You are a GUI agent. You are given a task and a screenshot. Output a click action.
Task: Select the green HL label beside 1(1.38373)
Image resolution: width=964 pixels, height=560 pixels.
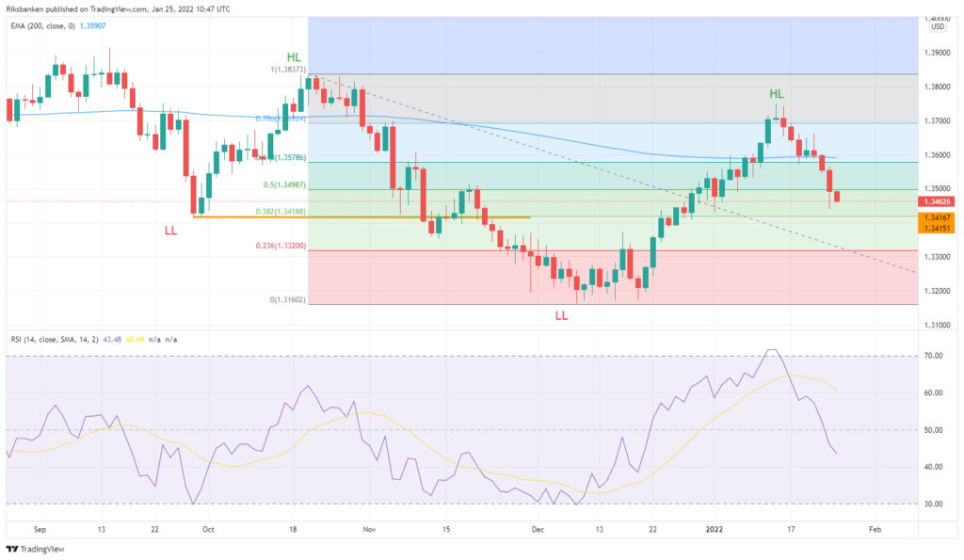294,57
